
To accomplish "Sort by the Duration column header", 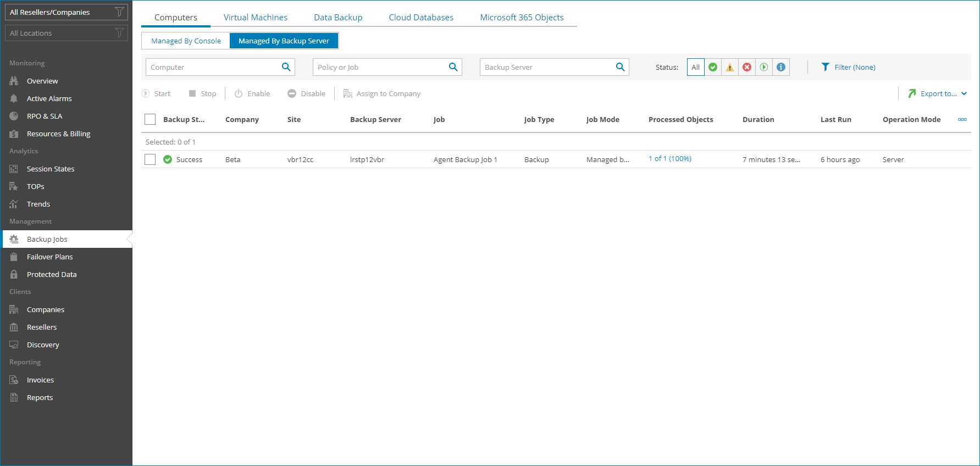I will 758,119.
